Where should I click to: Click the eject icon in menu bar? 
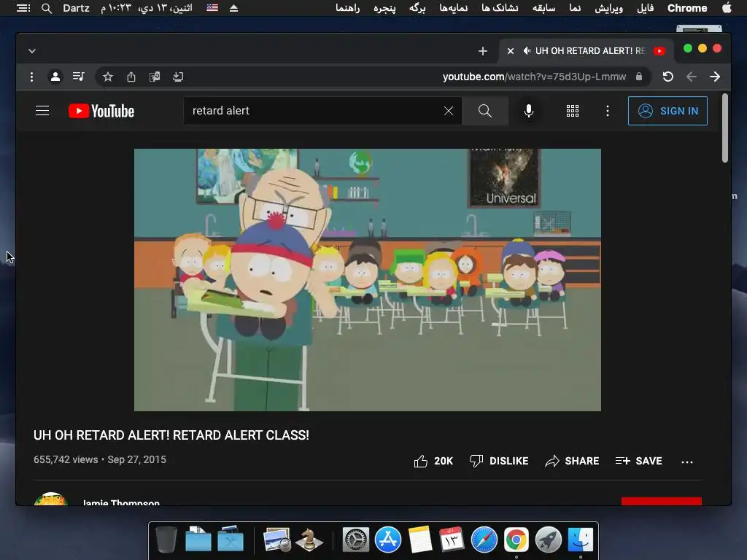point(233,8)
